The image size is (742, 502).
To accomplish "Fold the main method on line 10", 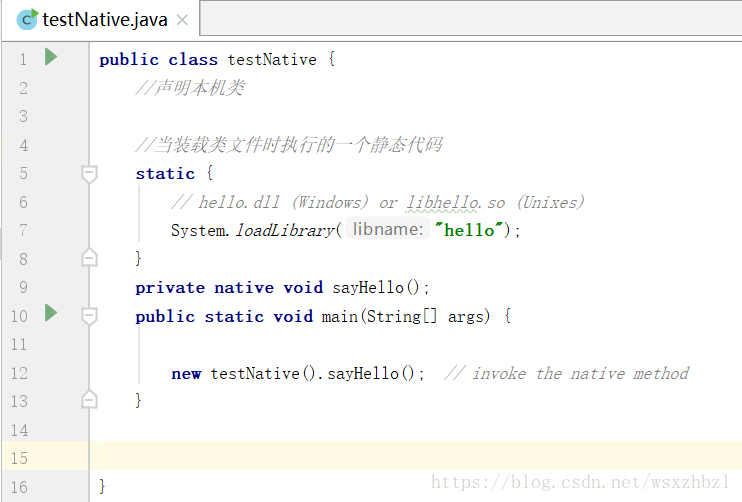I will coord(89,316).
